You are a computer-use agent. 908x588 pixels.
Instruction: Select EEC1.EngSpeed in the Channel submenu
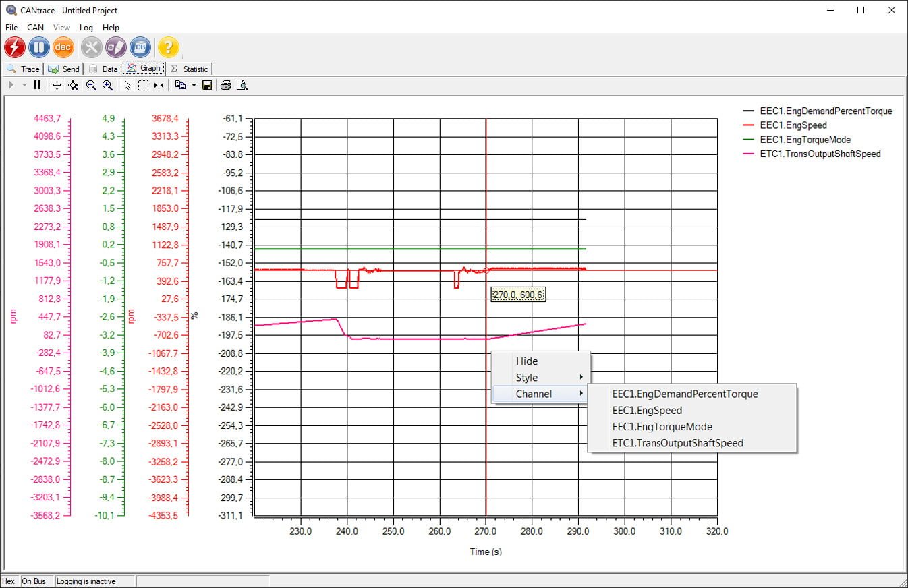point(692,410)
